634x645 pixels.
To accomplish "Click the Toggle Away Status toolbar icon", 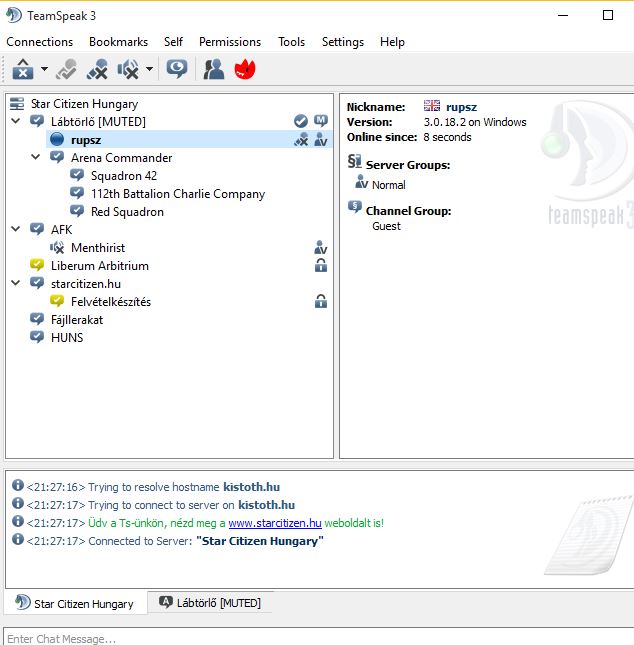I will point(66,69).
